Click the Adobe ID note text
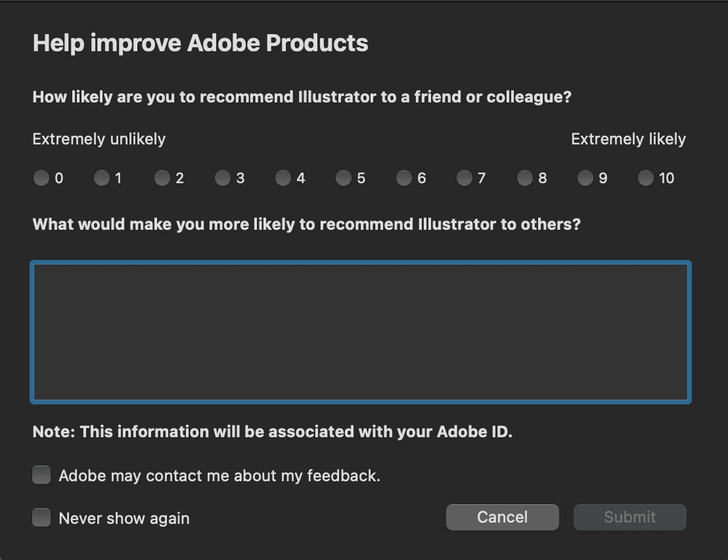Image resolution: width=728 pixels, height=560 pixels. (273, 432)
